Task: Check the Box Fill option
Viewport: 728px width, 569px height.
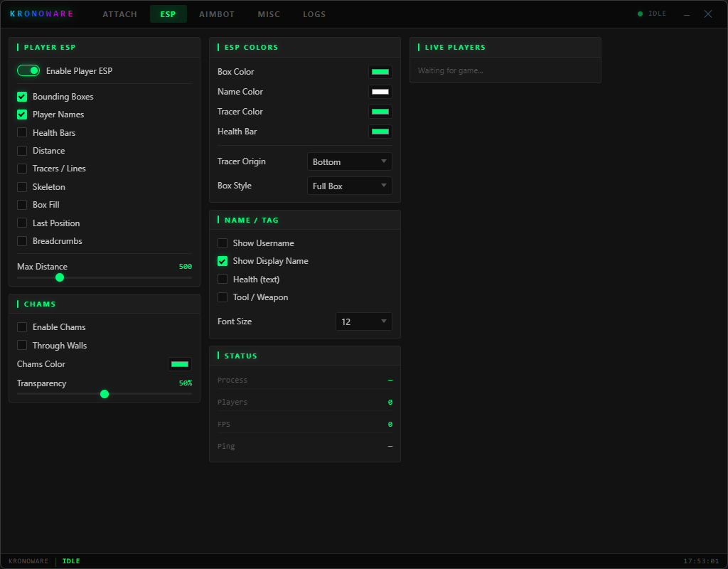Action: [x=22, y=205]
